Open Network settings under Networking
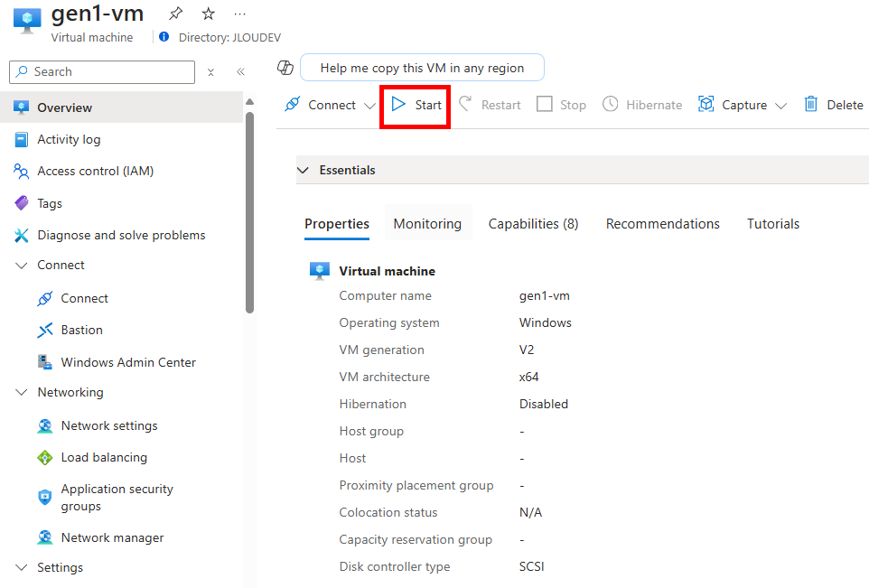Viewport: 869px width, 588px height. (109, 426)
